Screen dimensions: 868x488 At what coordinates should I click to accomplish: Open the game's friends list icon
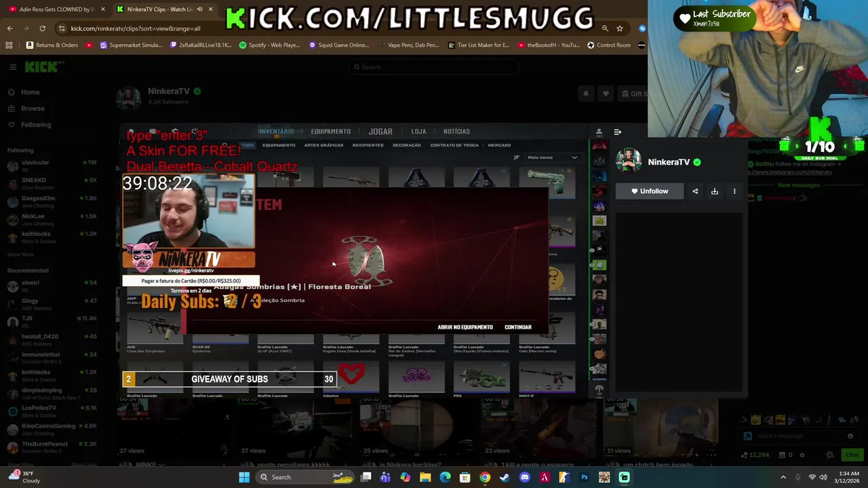tap(599, 131)
